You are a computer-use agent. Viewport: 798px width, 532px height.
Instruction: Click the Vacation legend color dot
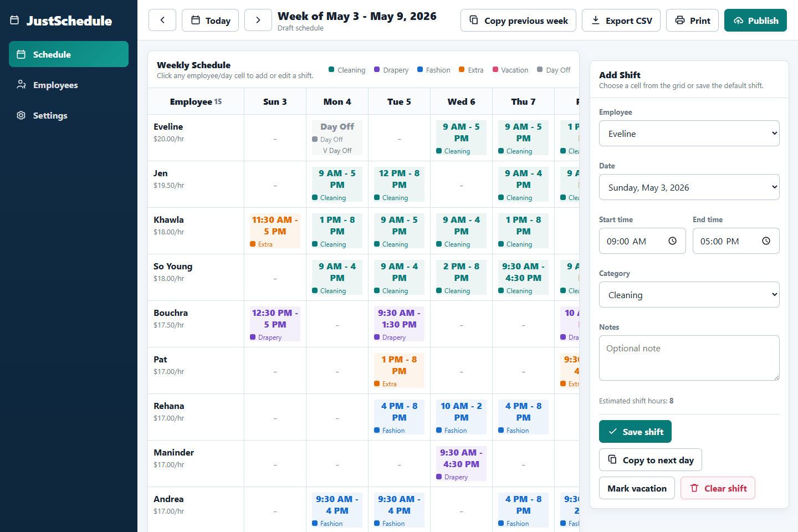coord(495,70)
